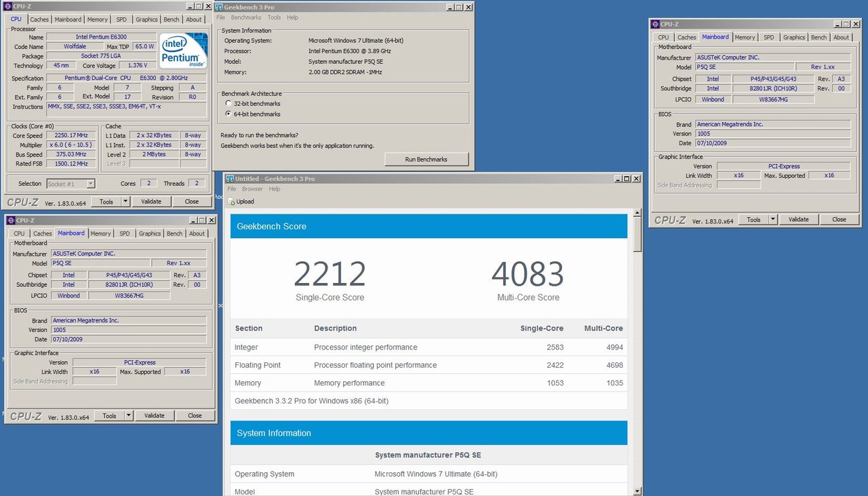Click the Memory text 2.00 GB DDR2 SDRAM

pyautogui.click(x=344, y=72)
